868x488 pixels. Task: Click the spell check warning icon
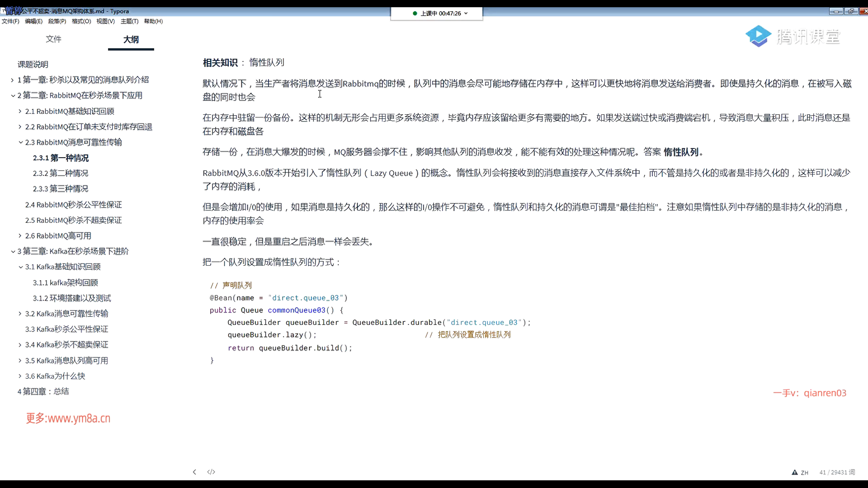(795, 472)
